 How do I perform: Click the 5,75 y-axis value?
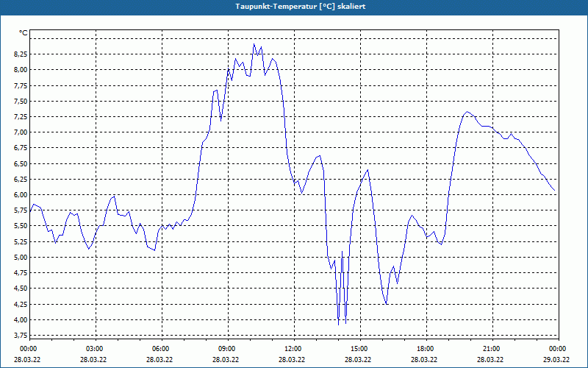coord(21,210)
